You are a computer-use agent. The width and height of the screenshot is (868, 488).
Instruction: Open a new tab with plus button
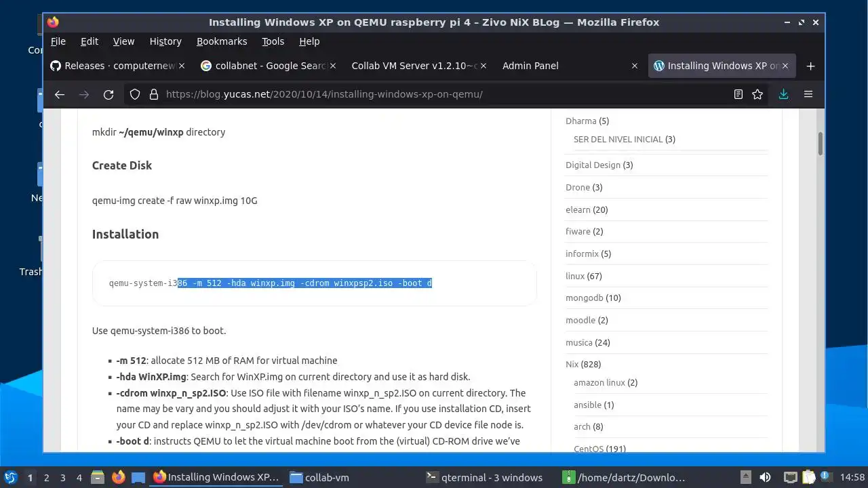coord(810,66)
